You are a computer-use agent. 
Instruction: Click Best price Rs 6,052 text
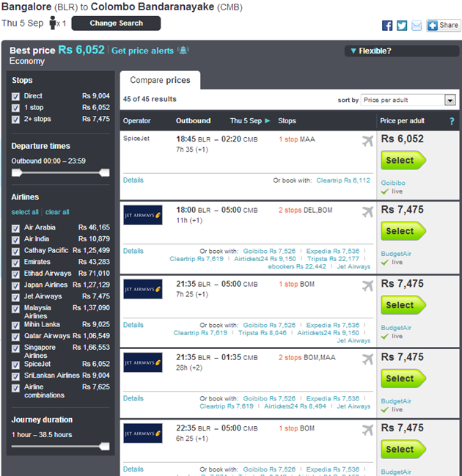point(57,50)
